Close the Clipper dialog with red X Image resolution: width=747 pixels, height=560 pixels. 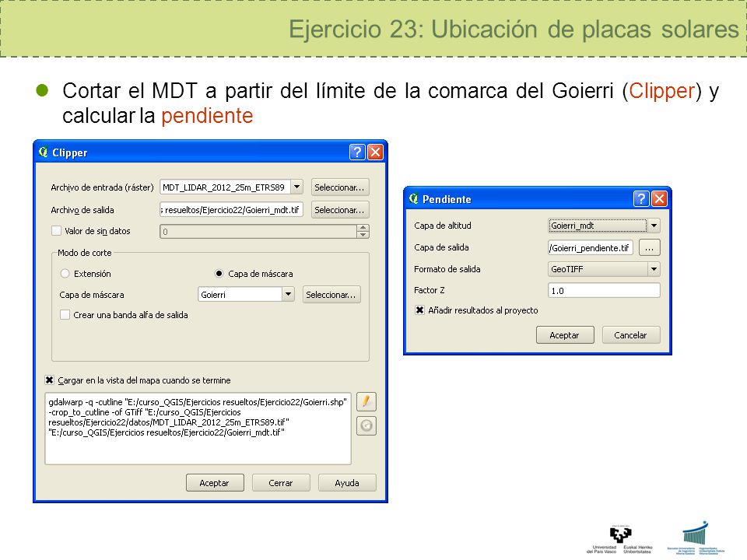pyautogui.click(x=375, y=152)
